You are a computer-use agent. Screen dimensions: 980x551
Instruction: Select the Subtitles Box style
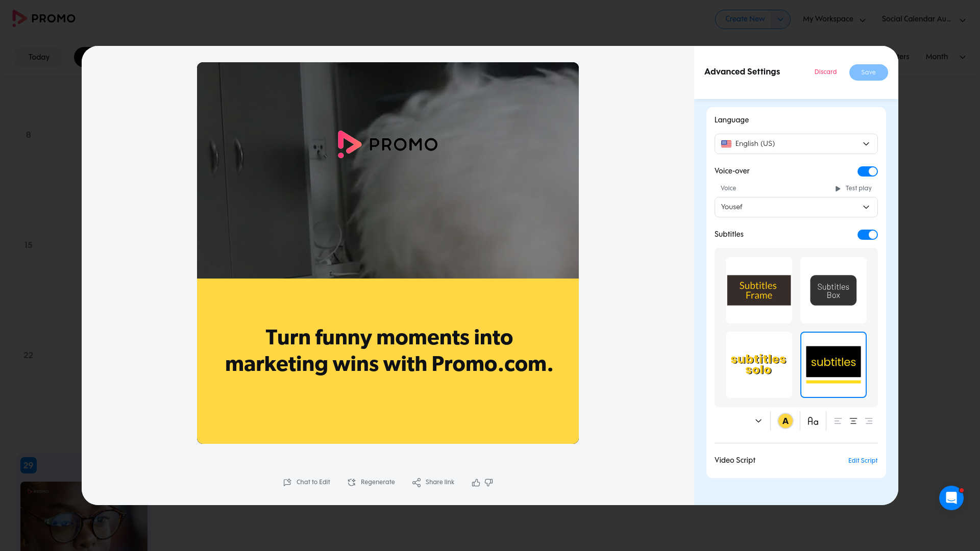pos(834,290)
